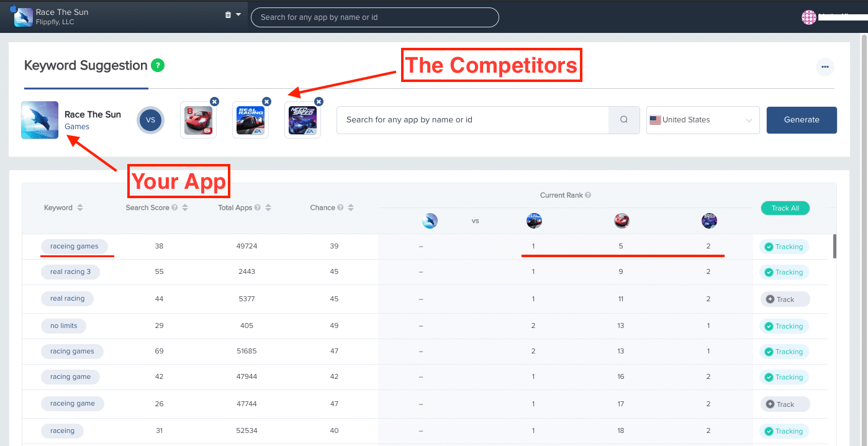Viewport: 868px width, 446px height.
Task: Click the trash icon in the top bar
Action: (228, 15)
